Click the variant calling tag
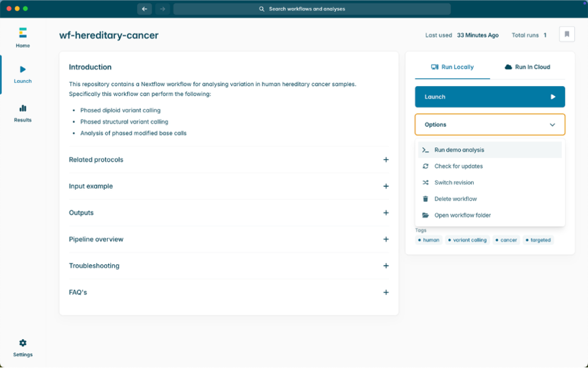 (467, 240)
